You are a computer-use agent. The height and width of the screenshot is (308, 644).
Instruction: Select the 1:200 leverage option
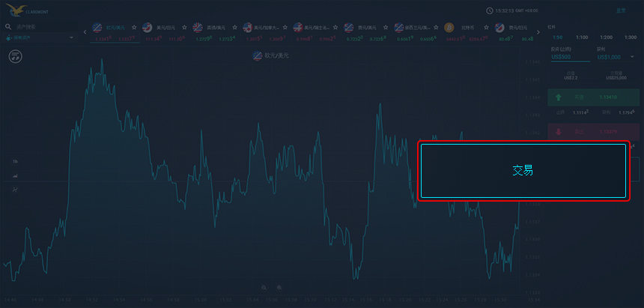(x=605, y=37)
